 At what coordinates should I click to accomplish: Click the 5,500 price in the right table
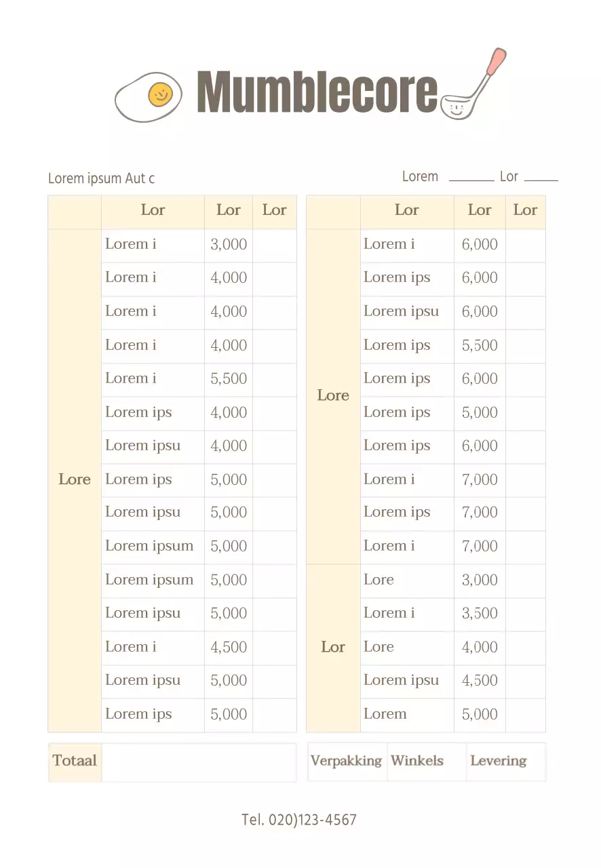coord(480,346)
